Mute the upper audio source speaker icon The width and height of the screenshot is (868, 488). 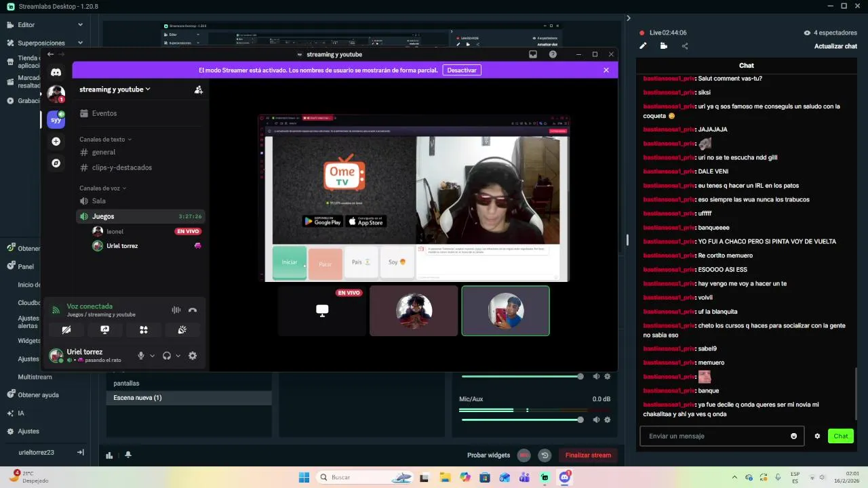click(597, 376)
